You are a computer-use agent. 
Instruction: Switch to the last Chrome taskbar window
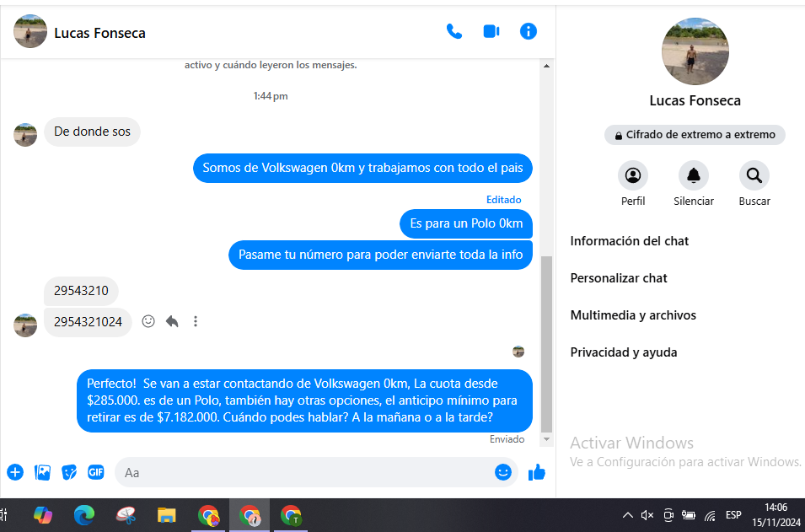[x=291, y=515]
